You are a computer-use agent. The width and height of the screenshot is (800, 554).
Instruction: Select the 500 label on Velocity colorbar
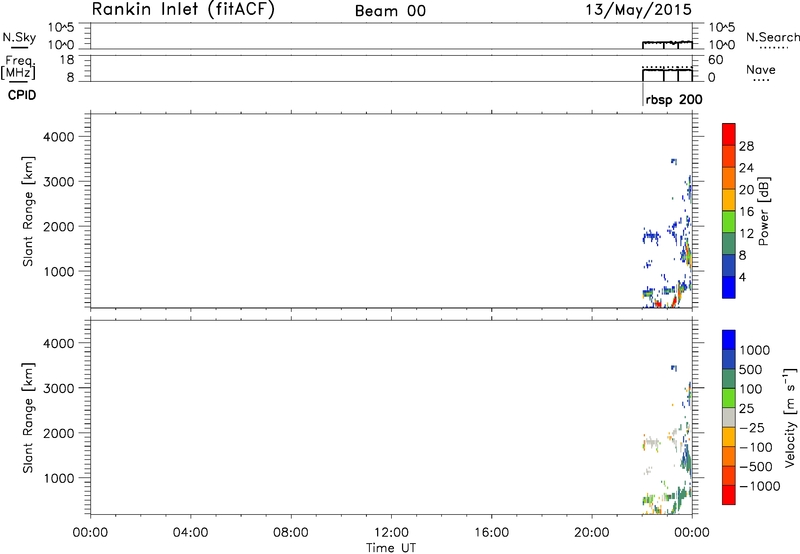(751, 369)
